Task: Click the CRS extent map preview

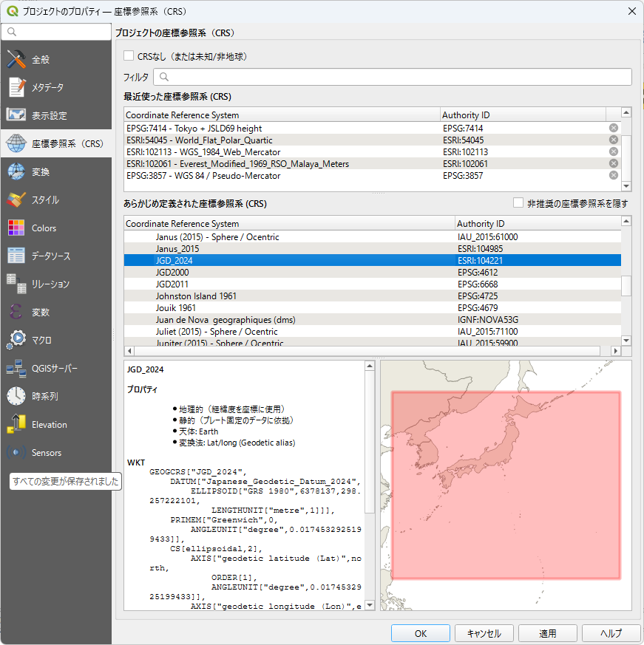Action: pos(506,485)
